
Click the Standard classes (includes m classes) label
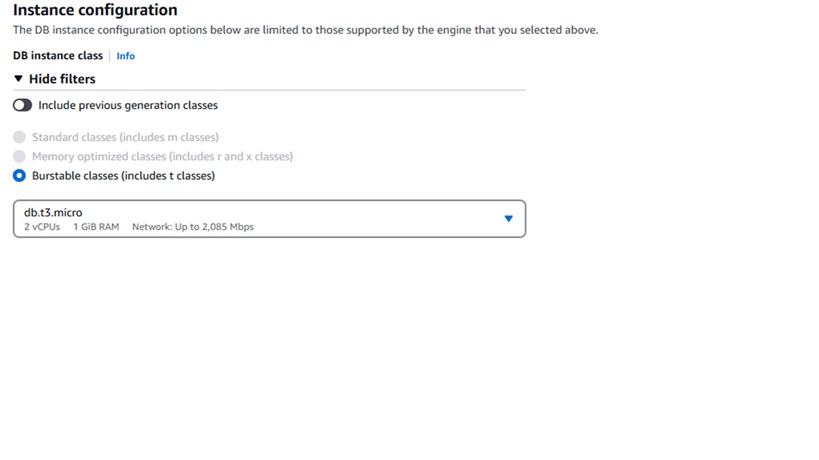125,137
